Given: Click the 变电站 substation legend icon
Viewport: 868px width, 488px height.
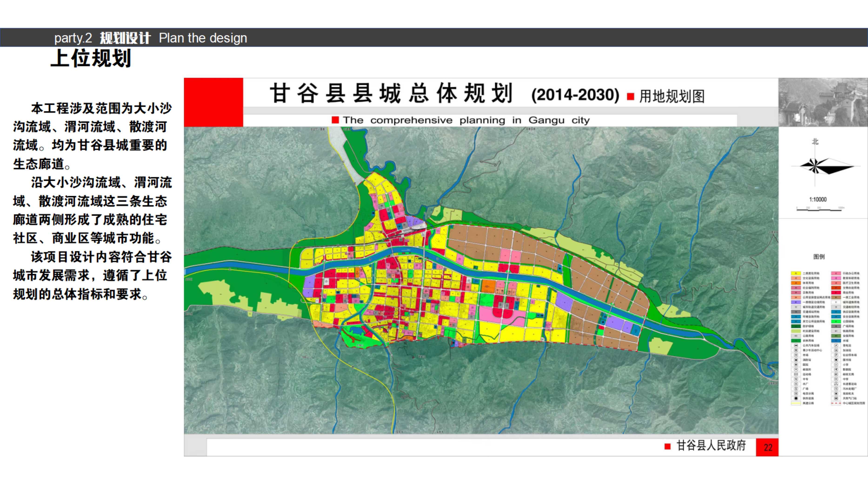Looking at the screenshot, I should [x=836, y=346].
